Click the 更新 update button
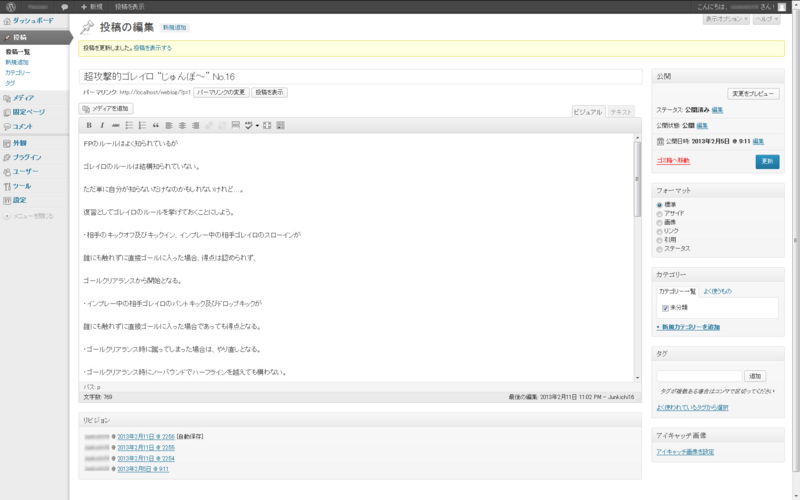Viewport: 800px width, 500px height. 767,162
